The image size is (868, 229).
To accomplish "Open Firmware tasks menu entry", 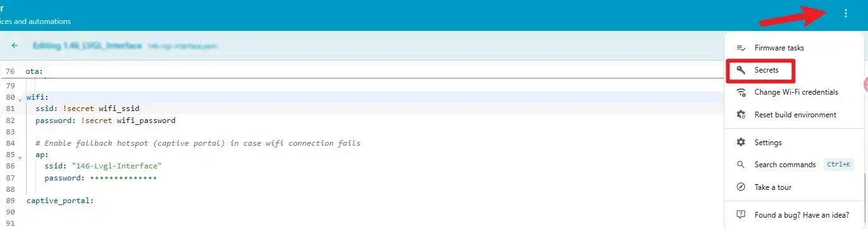I will tap(794, 48).
